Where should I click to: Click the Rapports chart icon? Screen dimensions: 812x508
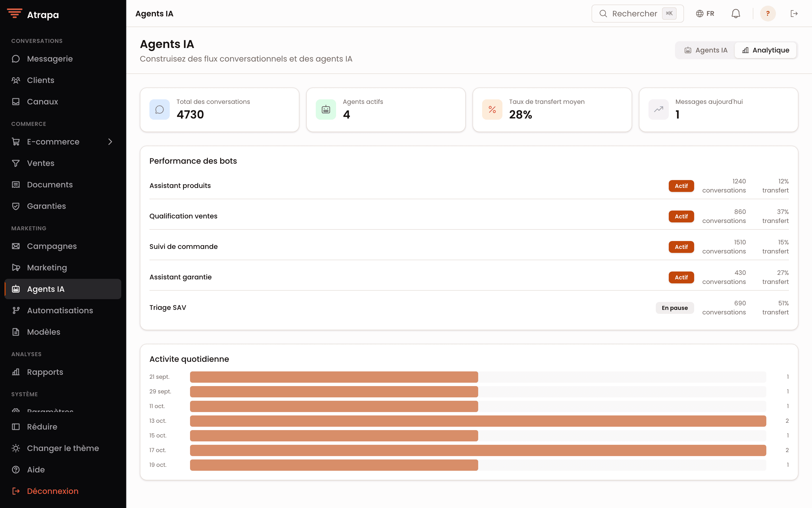[16, 372]
